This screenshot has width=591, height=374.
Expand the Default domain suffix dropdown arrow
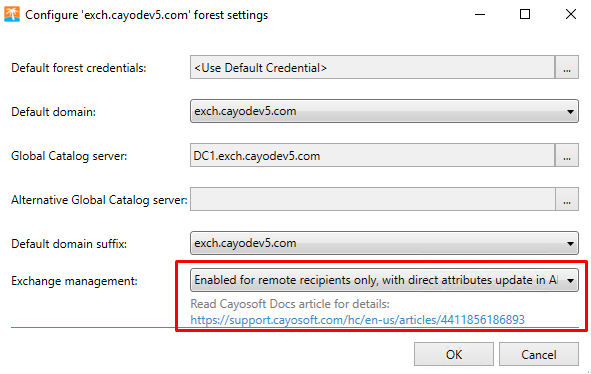(570, 244)
